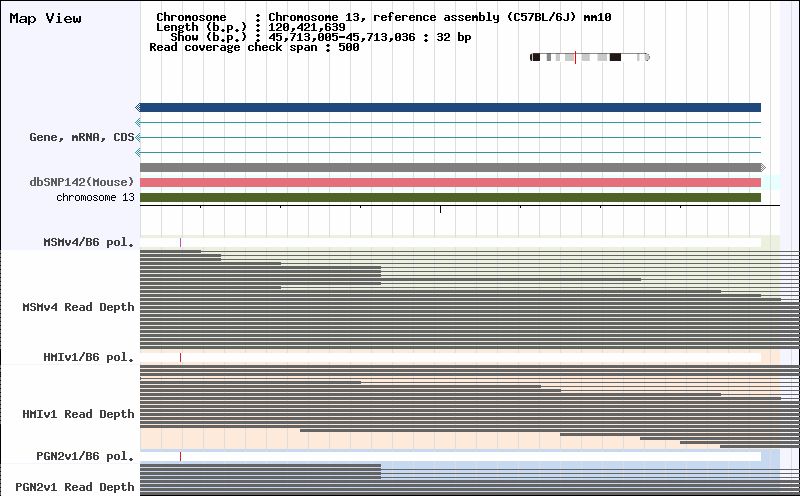Click the PGN2v1/B6 polymorphism red marker
Image resolution: width=800 pixels, height=496 pixels.
[x=180, y=456]
